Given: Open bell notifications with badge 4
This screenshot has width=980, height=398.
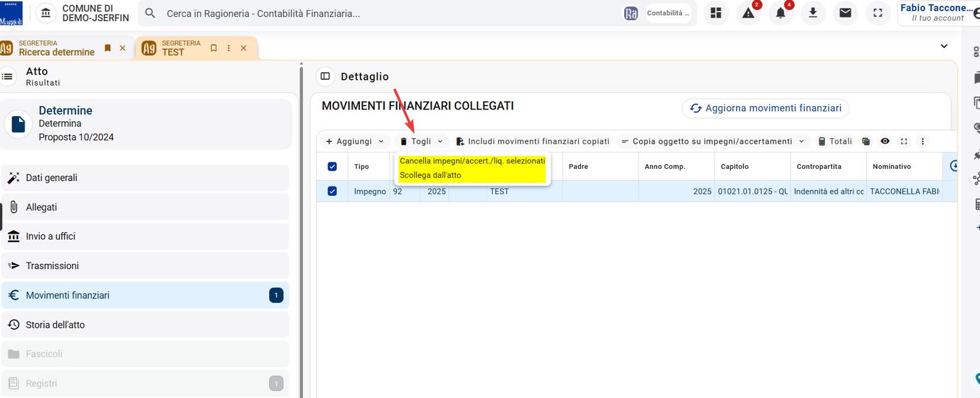Looking at the screenshot, I should click(781, 13).
